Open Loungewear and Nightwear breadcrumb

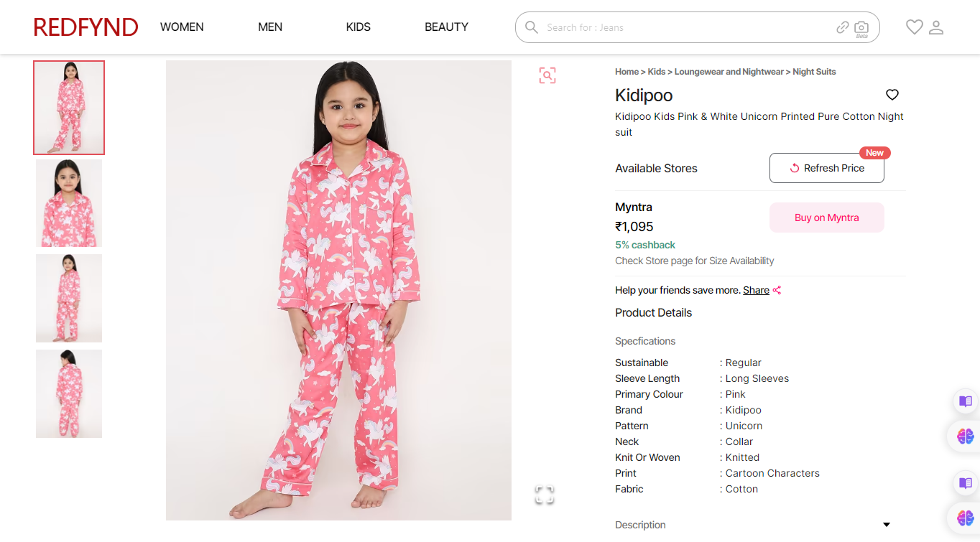pos(729,72)
